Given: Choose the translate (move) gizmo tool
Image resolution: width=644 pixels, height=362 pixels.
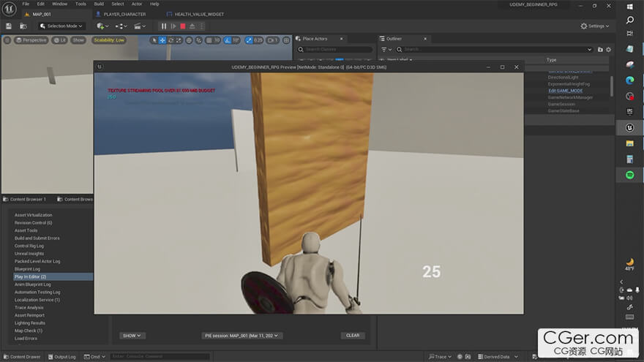Looking at the screenshot, I should 162,40.
